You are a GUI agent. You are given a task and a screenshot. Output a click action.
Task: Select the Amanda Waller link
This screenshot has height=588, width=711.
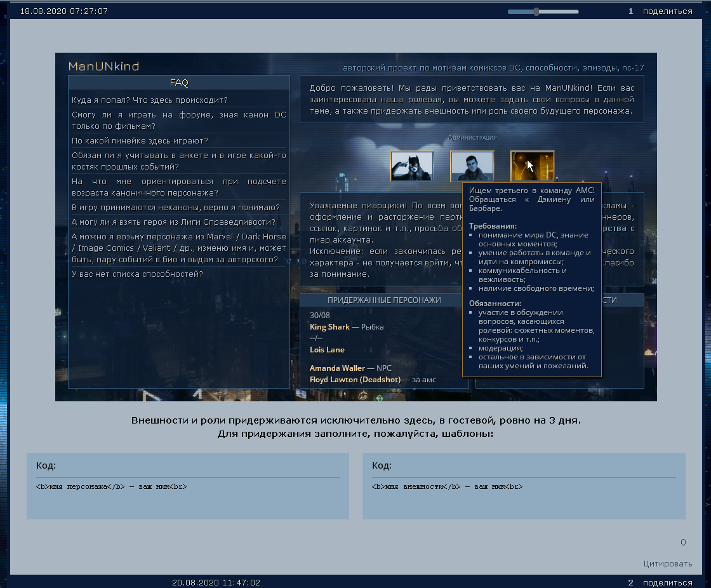(337, 368)
